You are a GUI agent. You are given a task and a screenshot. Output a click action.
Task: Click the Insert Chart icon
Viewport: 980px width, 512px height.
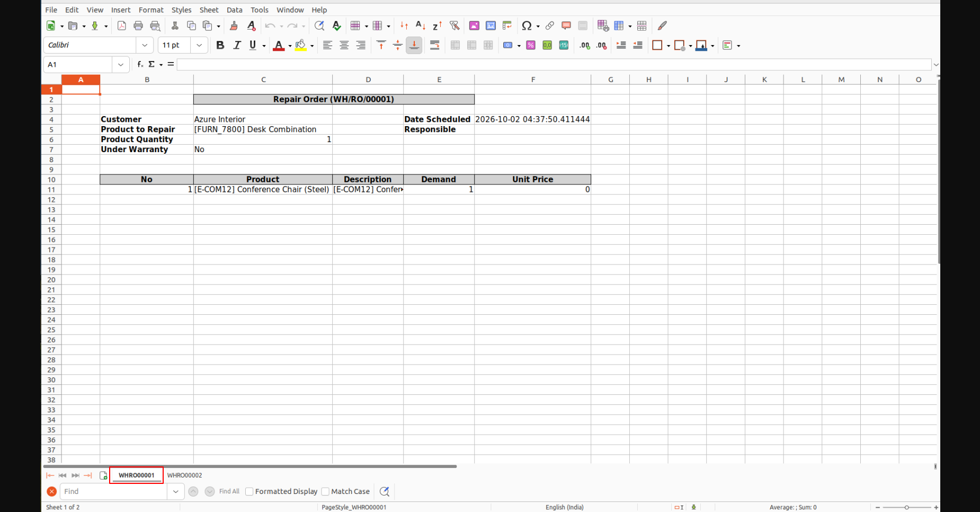[x=491, y=25]
